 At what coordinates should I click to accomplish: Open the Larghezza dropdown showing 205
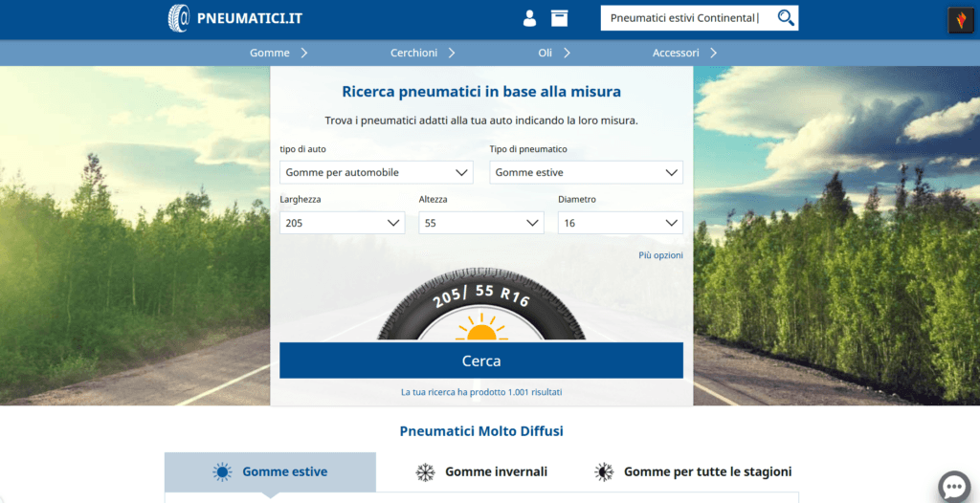(343, 223)
